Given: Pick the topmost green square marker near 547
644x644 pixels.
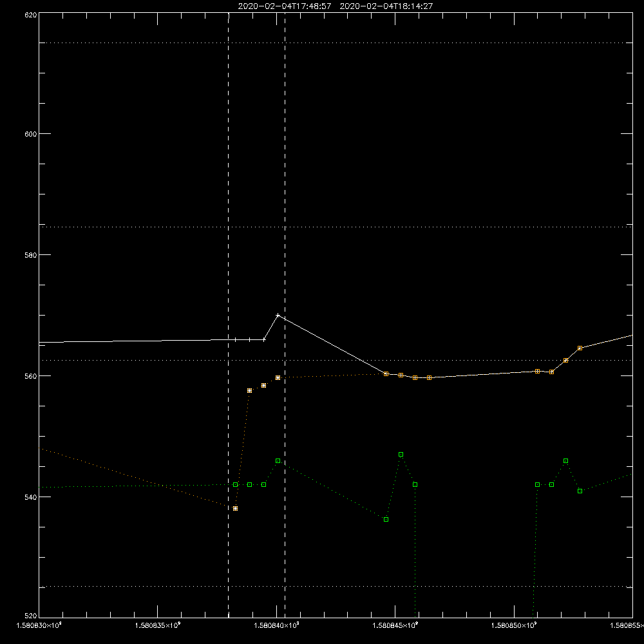Looking at the screenshot, I should pyautogui.click(x=401, y=455).
